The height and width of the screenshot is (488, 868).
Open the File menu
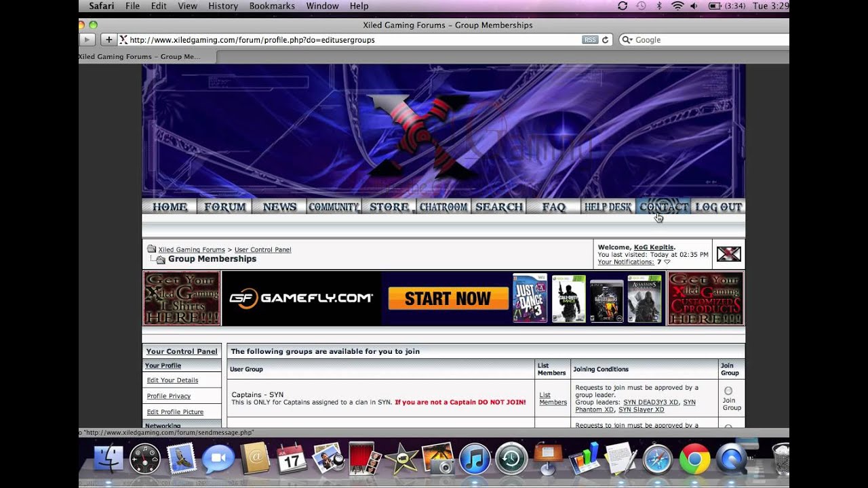[x=132, y=6]
